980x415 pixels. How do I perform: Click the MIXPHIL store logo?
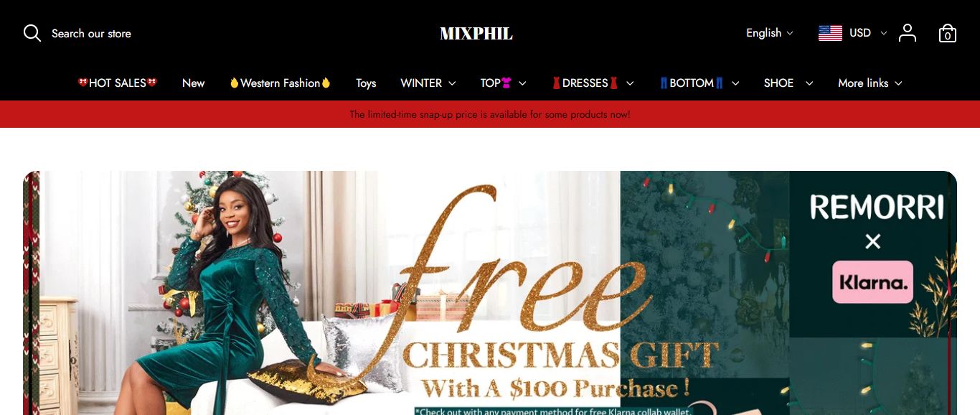pos(476,34)
